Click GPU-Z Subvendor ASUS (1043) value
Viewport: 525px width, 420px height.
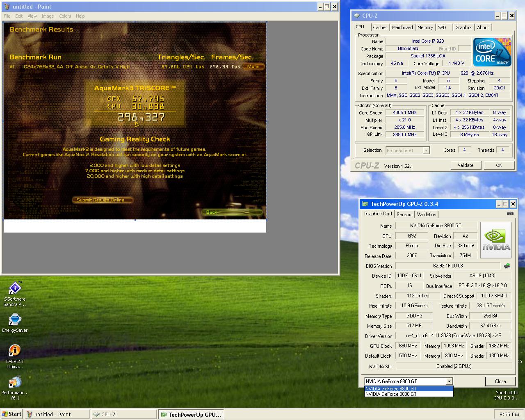[x=482, y=276]
